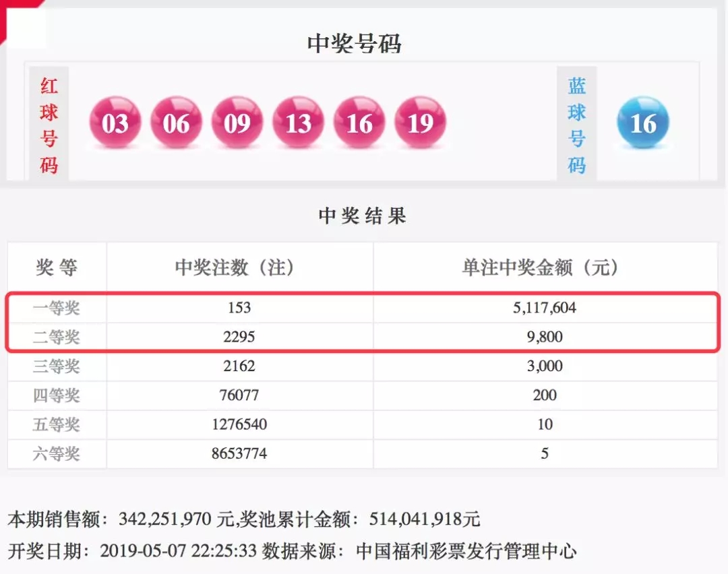Viewport: 728px width, 574px height.
Task: Click data source 中国福利彩票发行管理中心
Action: click(466, 551)
